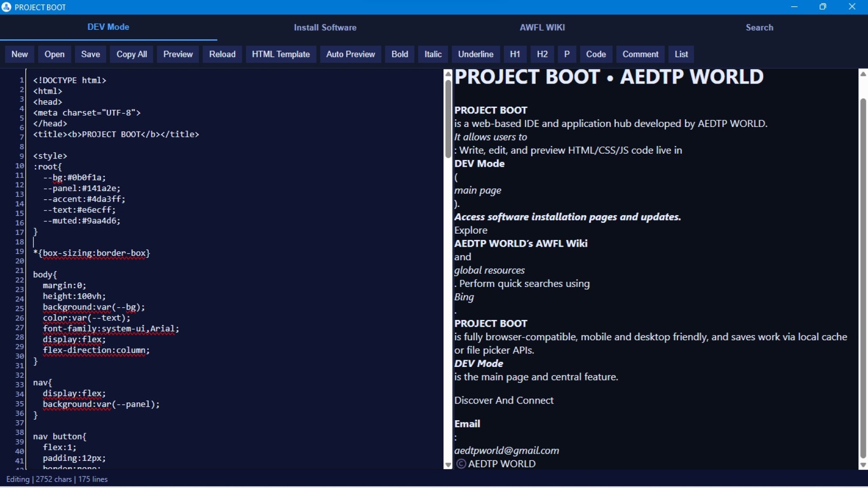Viewport: 868px width, 488px height.
Task: Toggle Auto Preview
Action: point(350,54)
